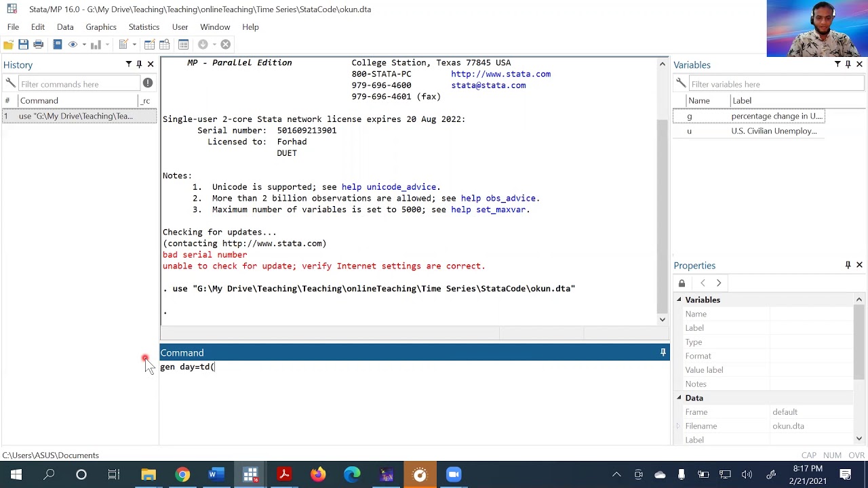Expand the Filename row in Properties

click(678, 426)
